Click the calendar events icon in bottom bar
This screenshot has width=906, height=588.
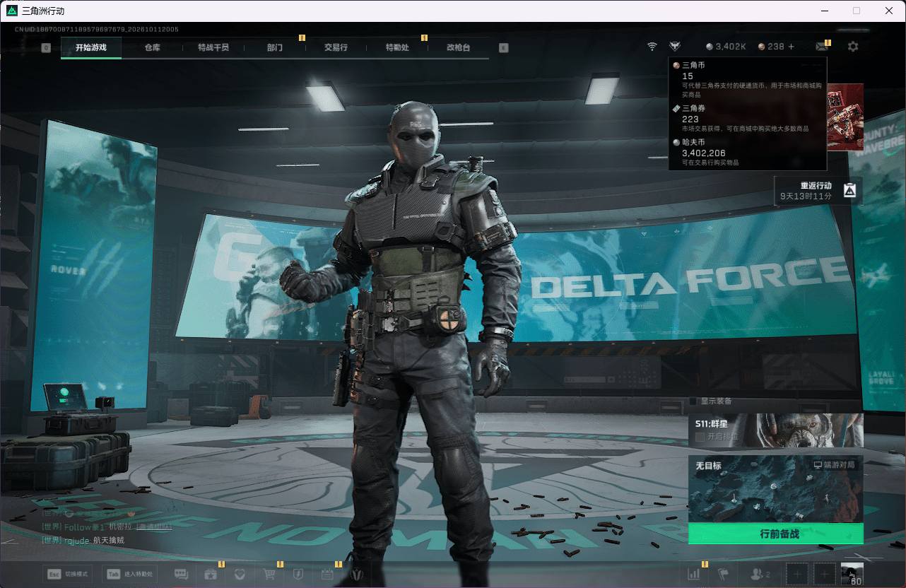pyautogui.click(x=327, y=574)
